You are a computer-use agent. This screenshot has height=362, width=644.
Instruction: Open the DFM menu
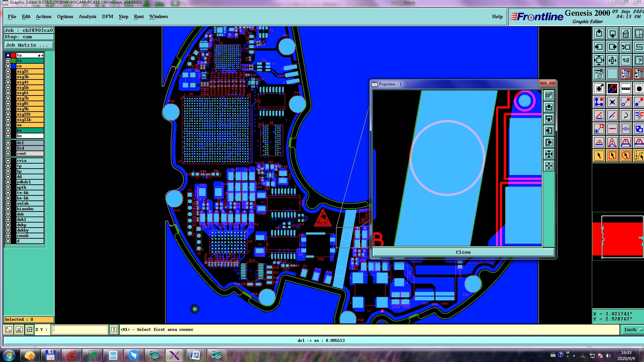[107, 16]
